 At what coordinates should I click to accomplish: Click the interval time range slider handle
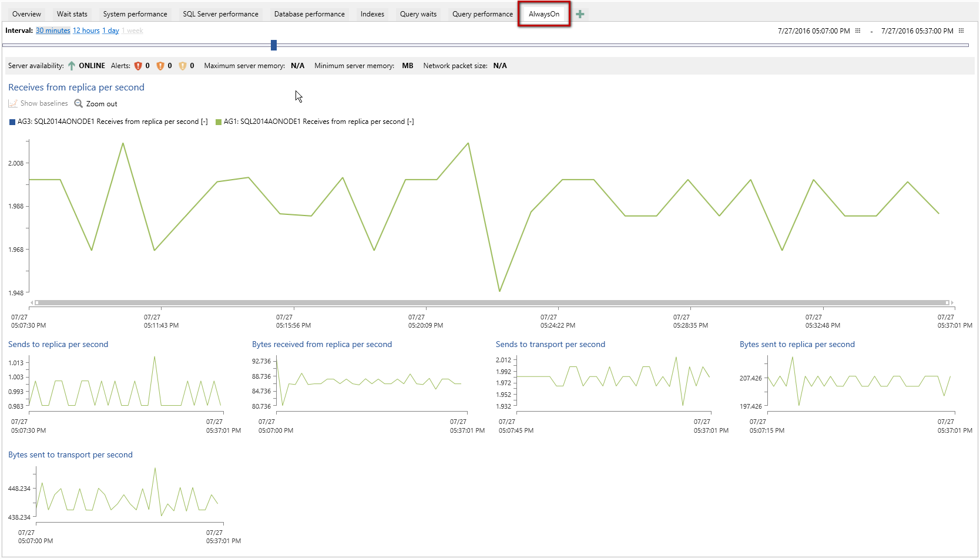[x=273, y=45]
